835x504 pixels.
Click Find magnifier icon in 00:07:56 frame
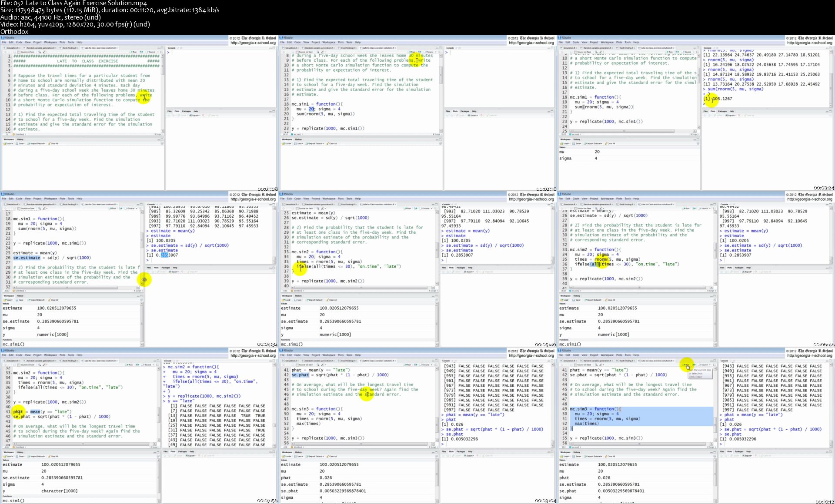(x=40, y=365)
